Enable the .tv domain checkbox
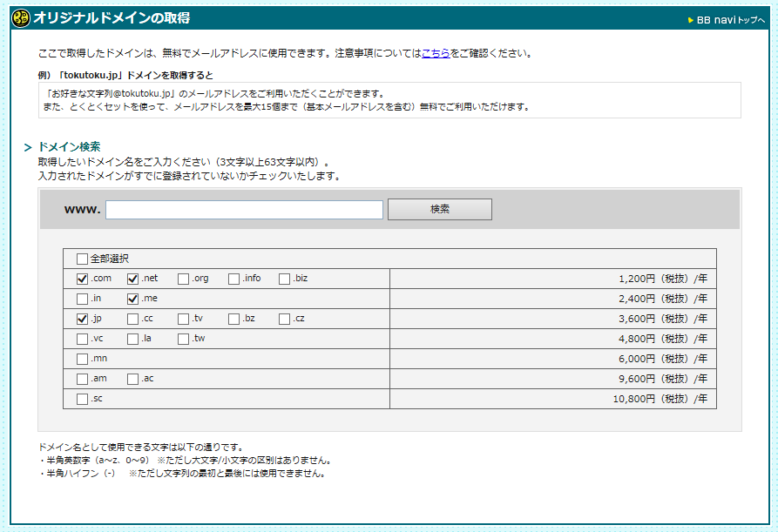 pyautogui.click(x=183, y=319)
